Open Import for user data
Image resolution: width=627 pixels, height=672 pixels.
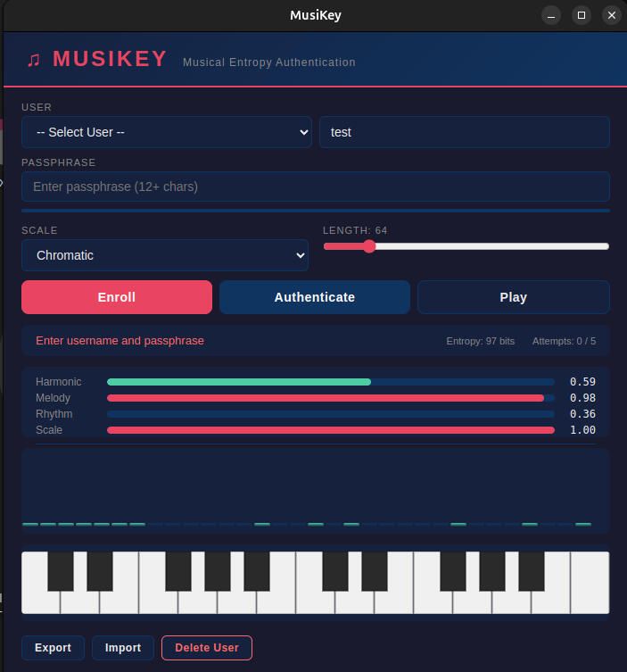(123, 648)
